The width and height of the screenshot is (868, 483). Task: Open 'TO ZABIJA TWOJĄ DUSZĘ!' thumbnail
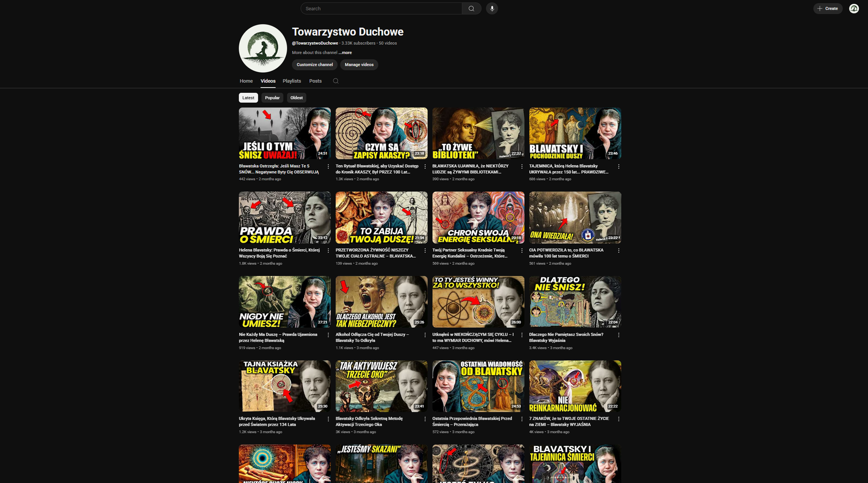point(381,218)
